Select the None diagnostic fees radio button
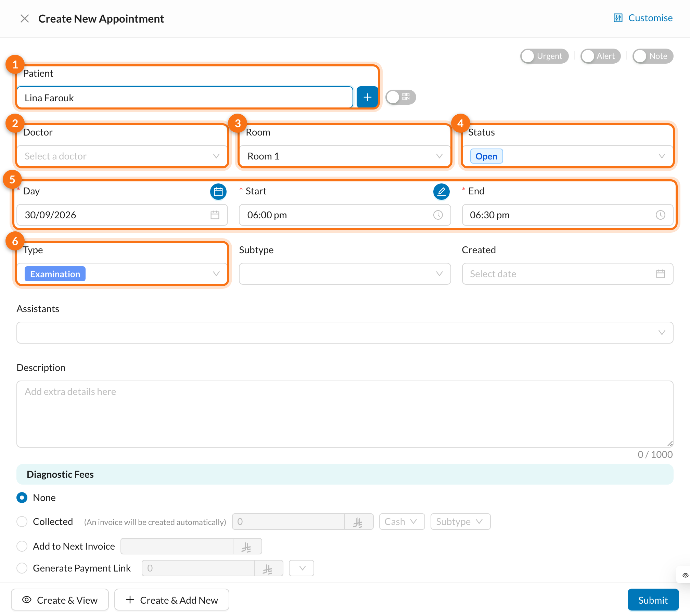 click(x=22, y=498)
